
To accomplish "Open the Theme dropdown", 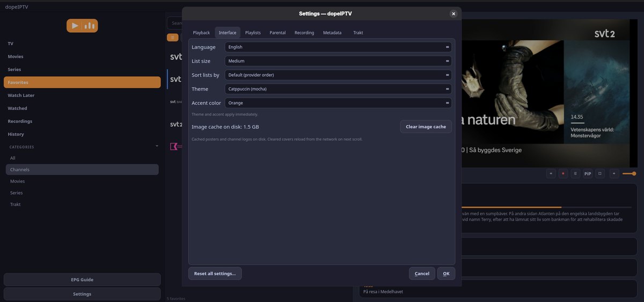I will 338,89.
